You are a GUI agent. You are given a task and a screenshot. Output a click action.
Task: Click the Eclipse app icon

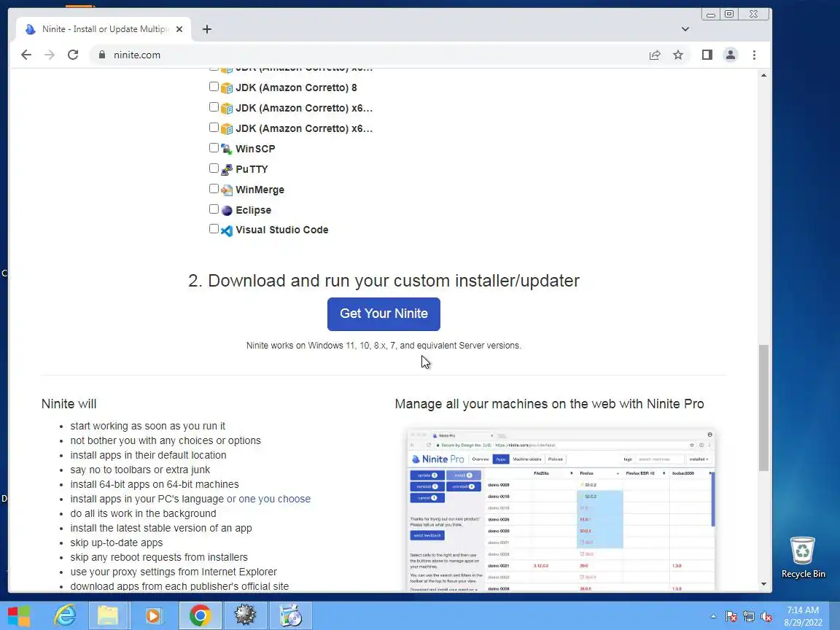227,210
